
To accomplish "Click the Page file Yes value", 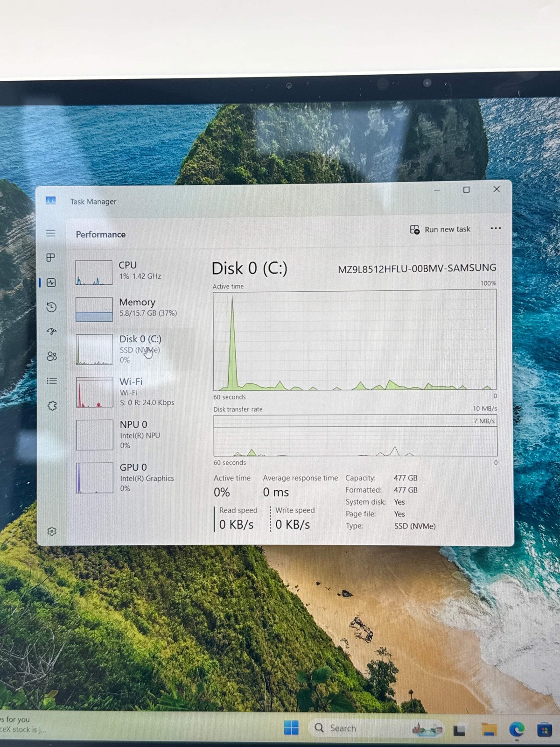I will [x=399, y=514].
